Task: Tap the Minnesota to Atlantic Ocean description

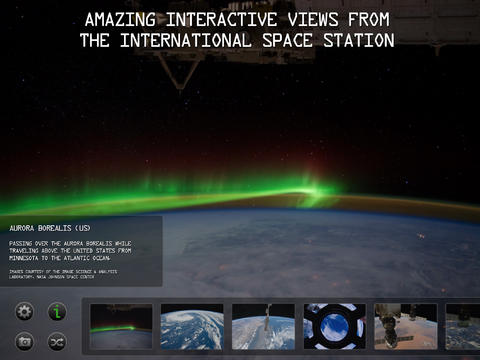Action: [x=70, y=251]
